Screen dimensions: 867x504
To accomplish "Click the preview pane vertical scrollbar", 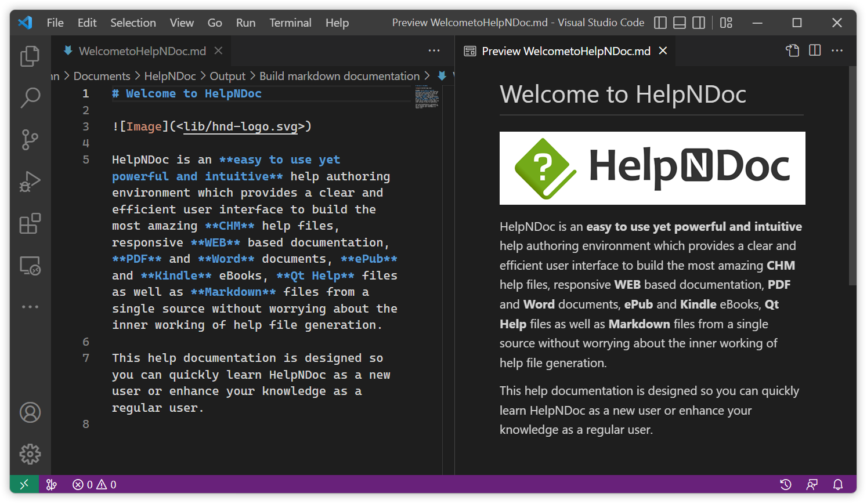I will click(852, 176).
